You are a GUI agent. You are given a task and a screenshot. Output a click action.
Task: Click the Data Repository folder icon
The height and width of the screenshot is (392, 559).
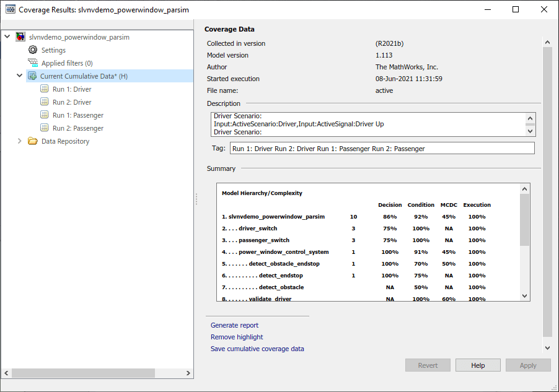pos(33,141)
